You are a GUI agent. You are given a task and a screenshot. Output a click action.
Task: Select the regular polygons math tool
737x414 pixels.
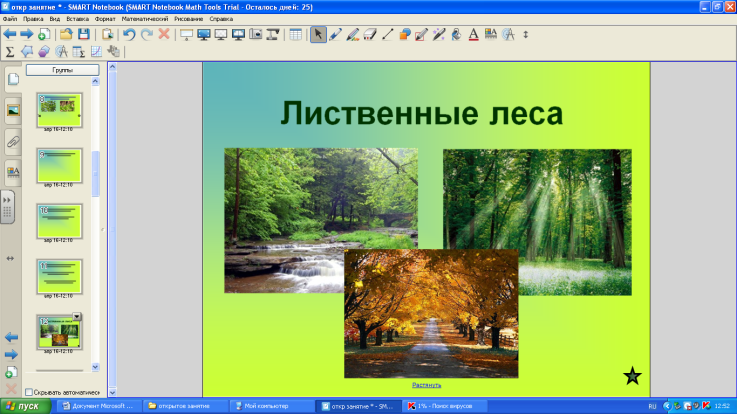coord(44,51)
